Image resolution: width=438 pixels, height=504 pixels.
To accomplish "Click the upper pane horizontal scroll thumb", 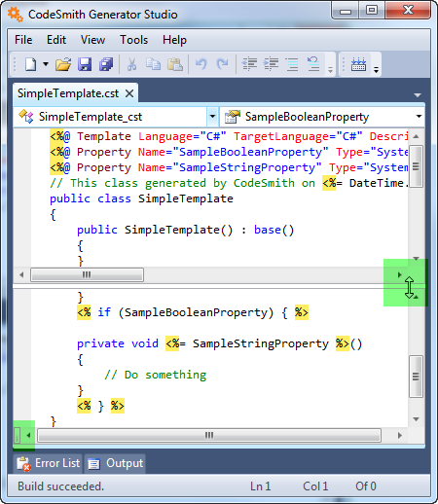I will [87, 275].
